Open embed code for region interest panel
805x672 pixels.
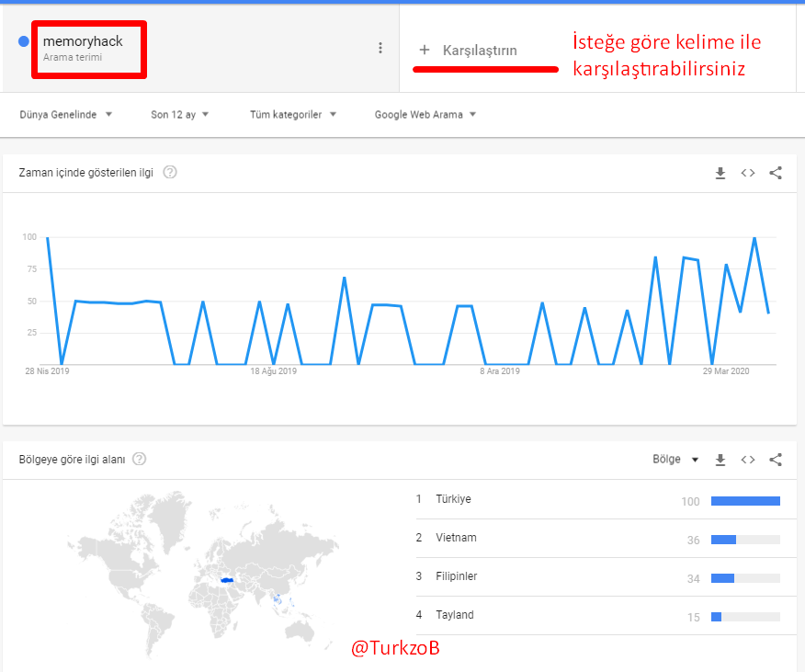(x=748, y=460)
